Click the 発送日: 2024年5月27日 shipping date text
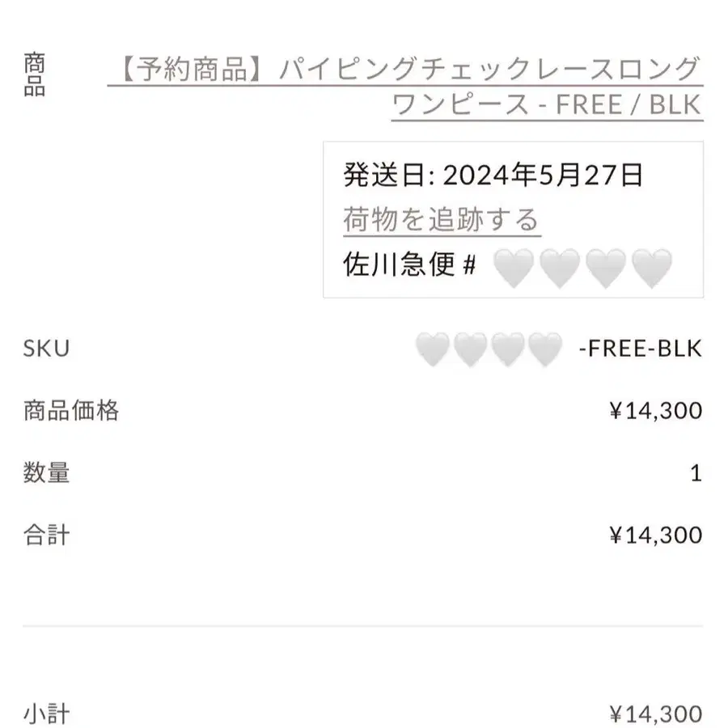The height and width of the screenshot is (728, 728). pyautogui.click(x=493, y=175)
